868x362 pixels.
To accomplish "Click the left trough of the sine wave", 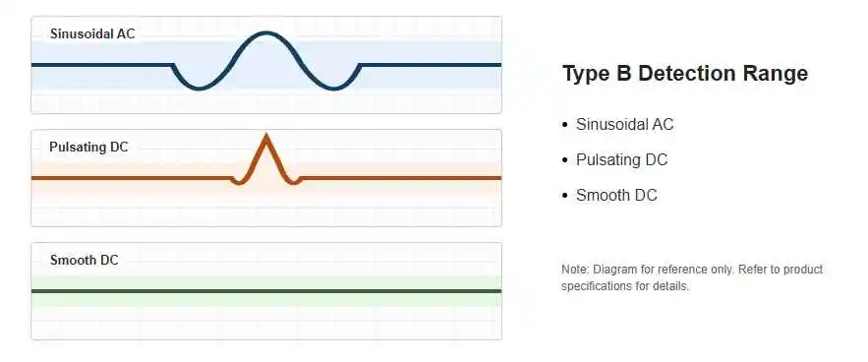I will [198, 87].
